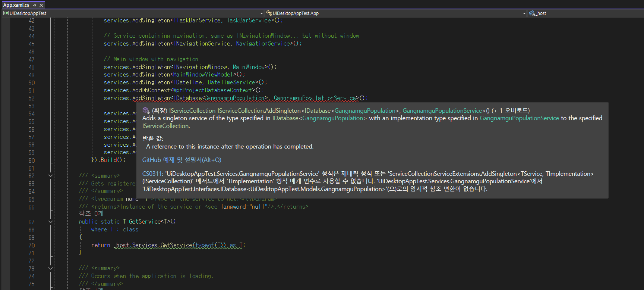Click the extension method icon in tooltip
The height and width of the screenshot is (290, 644).
(x=146, y=110)
